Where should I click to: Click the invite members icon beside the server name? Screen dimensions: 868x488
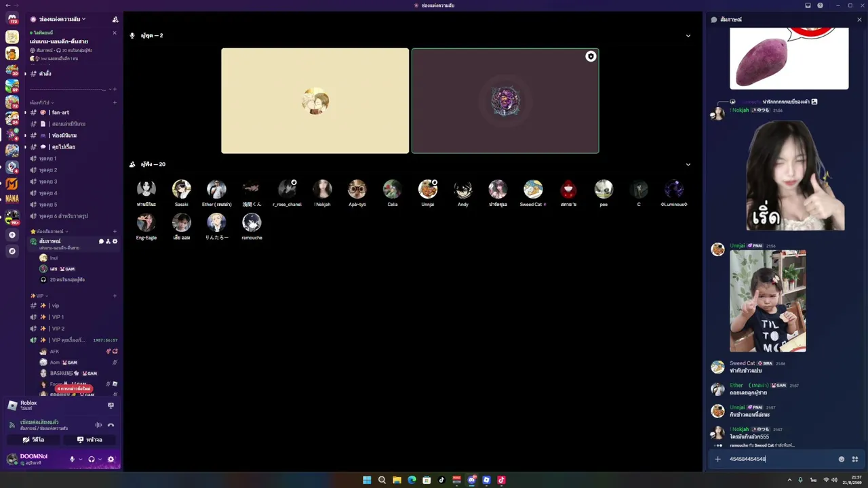tap(115, 20)
